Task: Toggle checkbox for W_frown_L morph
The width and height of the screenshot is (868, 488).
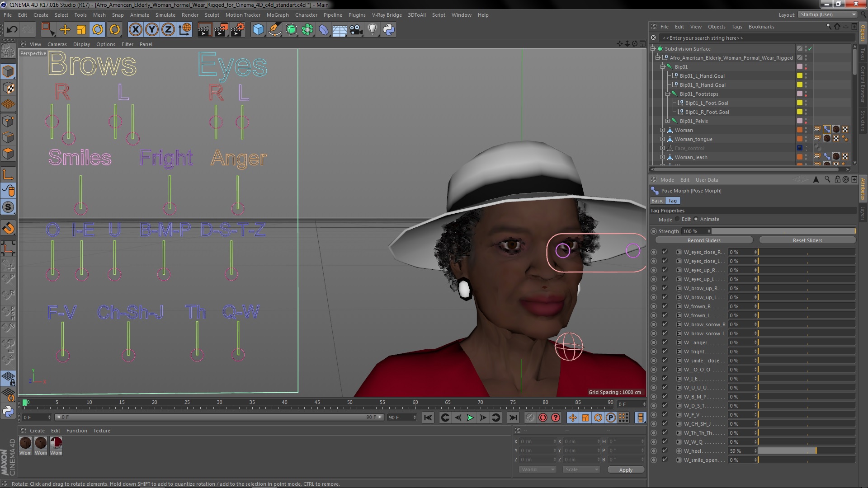Action: pos(665,315)
